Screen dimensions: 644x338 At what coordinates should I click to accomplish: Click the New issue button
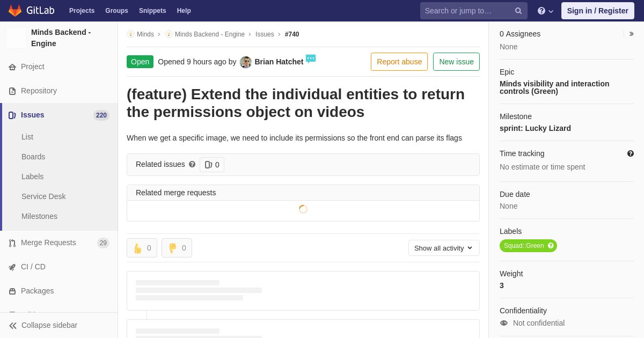pyautogui.click(x=456, y=62)
